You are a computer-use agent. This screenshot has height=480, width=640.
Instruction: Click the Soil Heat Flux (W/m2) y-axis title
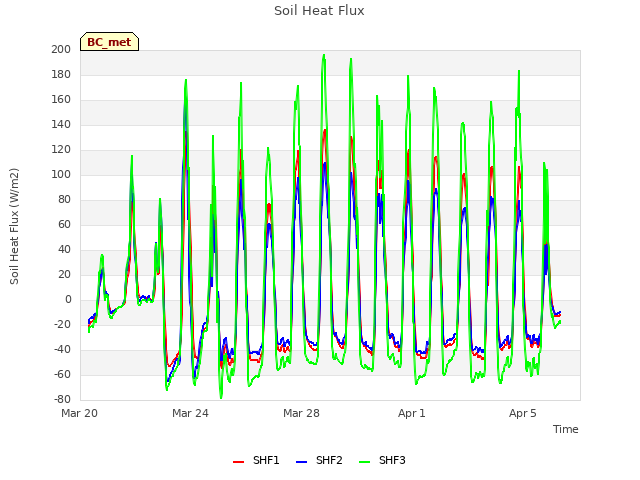pyautogui.click(x=14, y=226)
